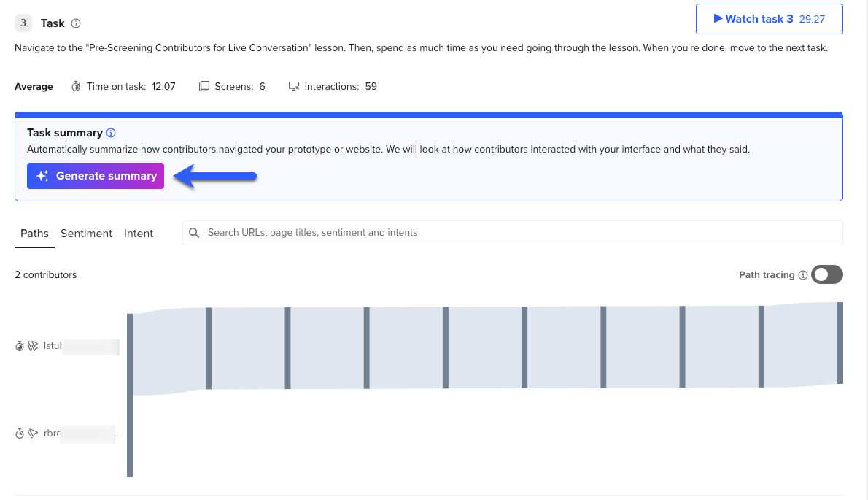Switch to the Sentiment tab
The height and width of the screenshot is (500, 868).
(x=86, y=234)
